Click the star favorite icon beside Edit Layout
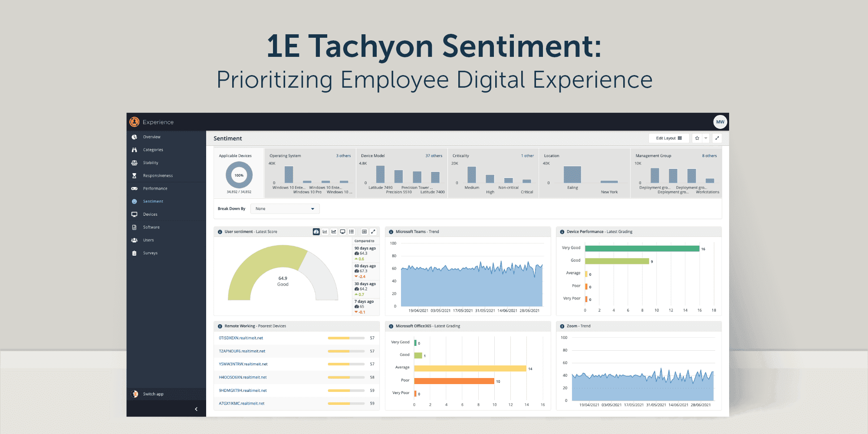Image resolution: width=868 pixels, height=434 pixels. coord(697,138)
